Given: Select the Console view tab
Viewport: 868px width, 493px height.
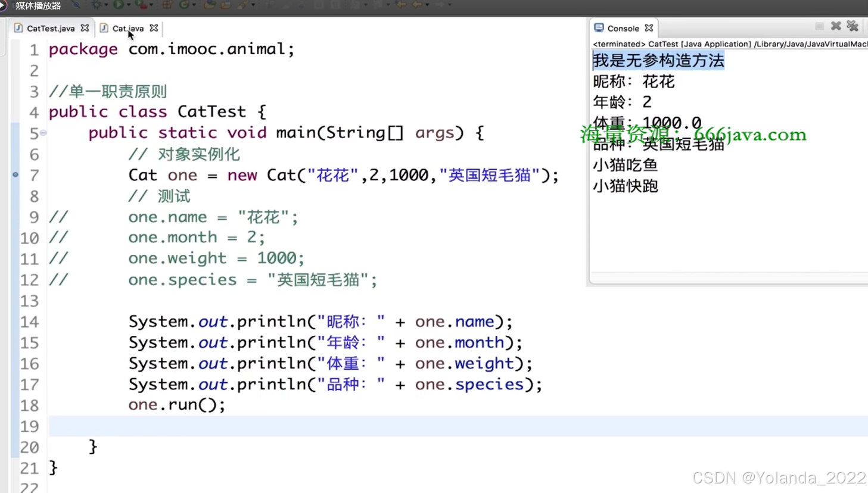Looking at the screenshot, I should 623,28.
